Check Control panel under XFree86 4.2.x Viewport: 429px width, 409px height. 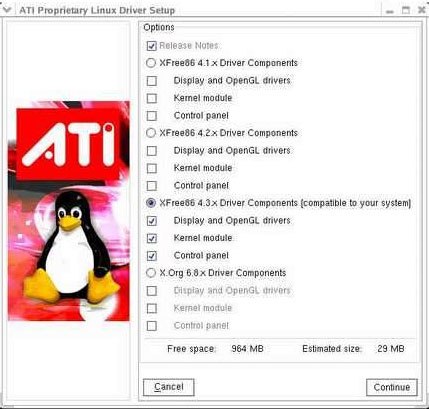coord(152,186)
